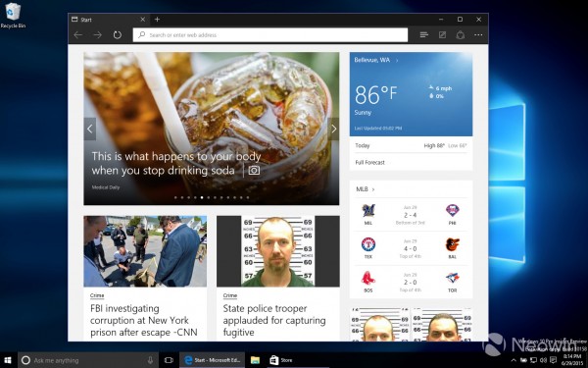Click the Milwaukee Brewers team logo

click(368, 211)
